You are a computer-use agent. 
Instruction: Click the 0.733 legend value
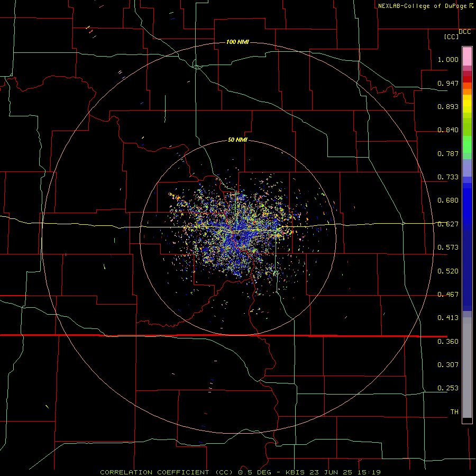click(448, 177)
